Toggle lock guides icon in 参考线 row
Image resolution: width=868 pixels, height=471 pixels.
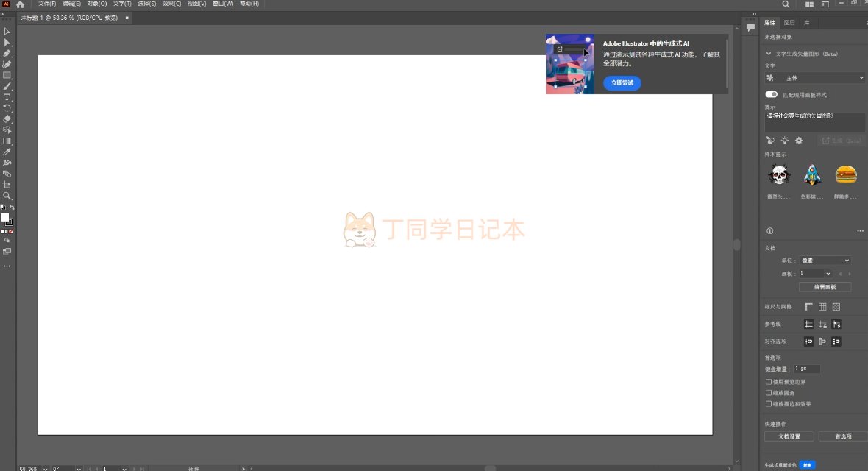click(x=822, y=324)
